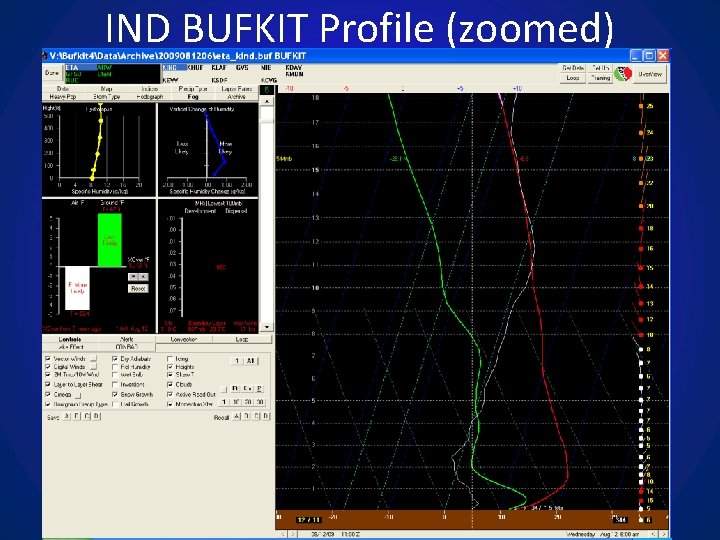
Task: Click Recall slot D button
Action: coord(266,416)
